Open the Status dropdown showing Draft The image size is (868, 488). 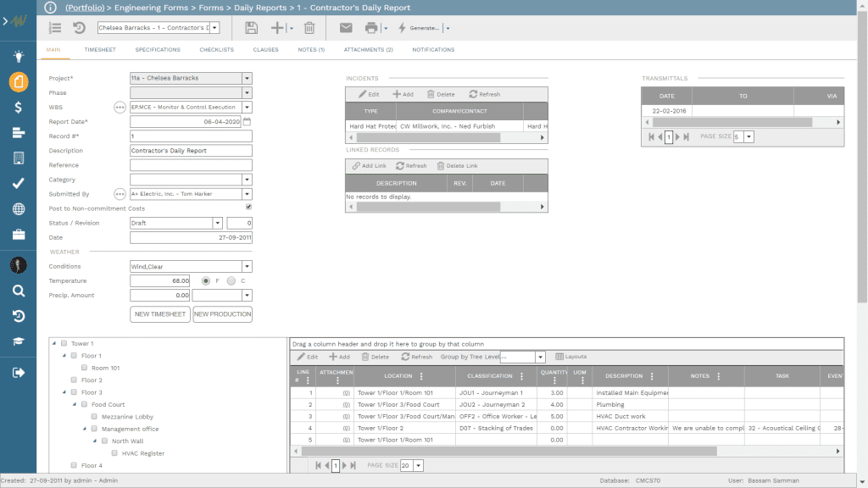click(217, 223)
